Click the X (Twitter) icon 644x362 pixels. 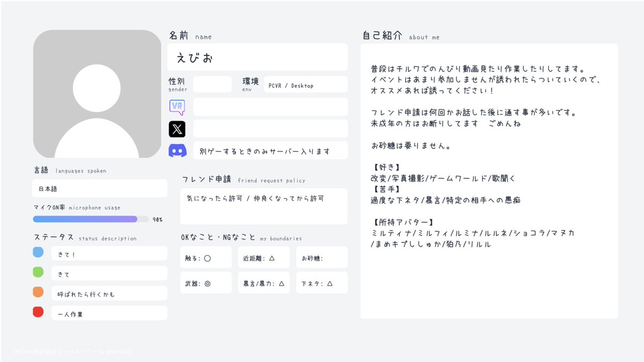coord(177,128)
